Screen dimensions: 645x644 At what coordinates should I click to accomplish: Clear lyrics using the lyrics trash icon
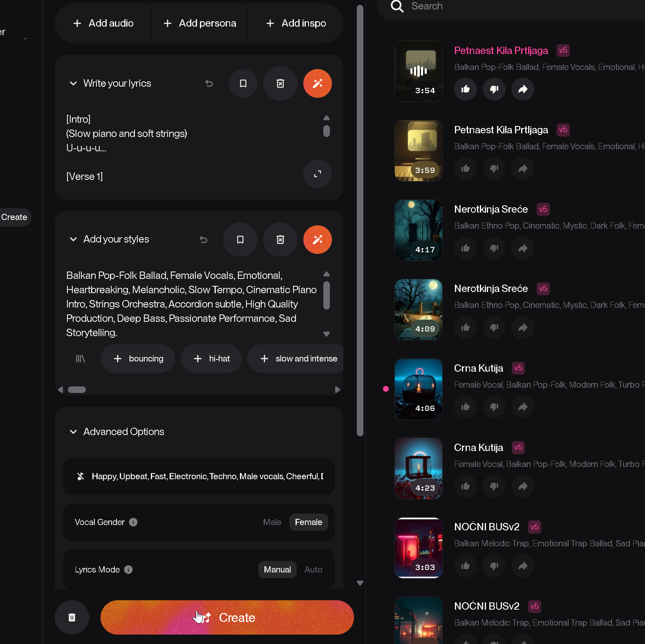280,83
